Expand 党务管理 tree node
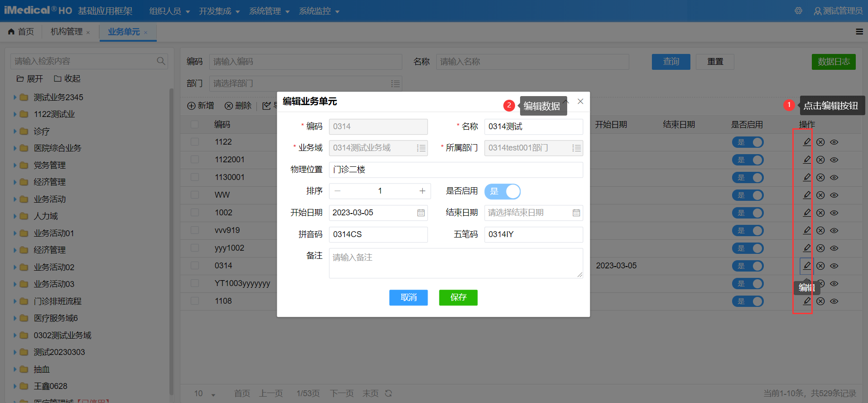The image size is (868, 403). click(15, 165)
